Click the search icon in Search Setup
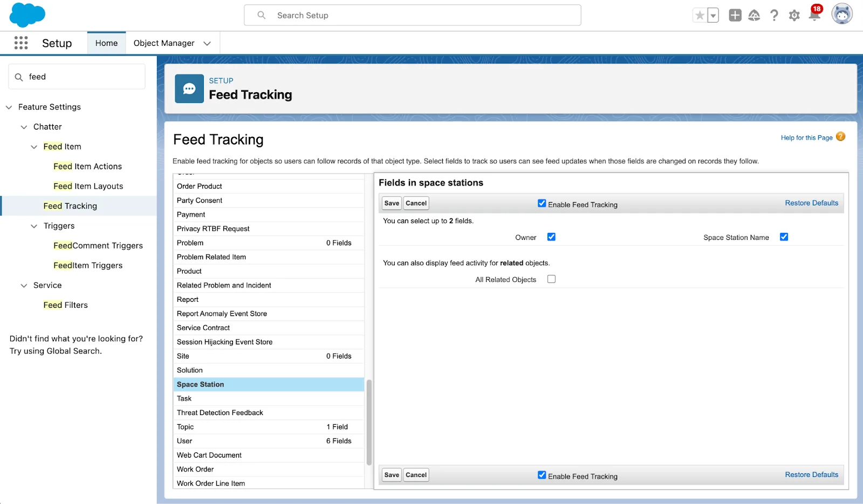This screenshot has width=863, height=504. (262, 15)
